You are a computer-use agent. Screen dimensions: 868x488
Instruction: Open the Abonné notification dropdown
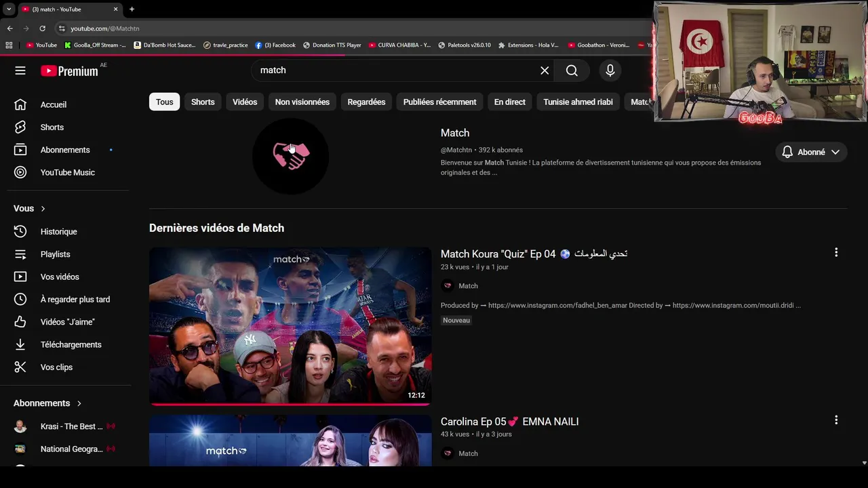[x=811, y=152]
